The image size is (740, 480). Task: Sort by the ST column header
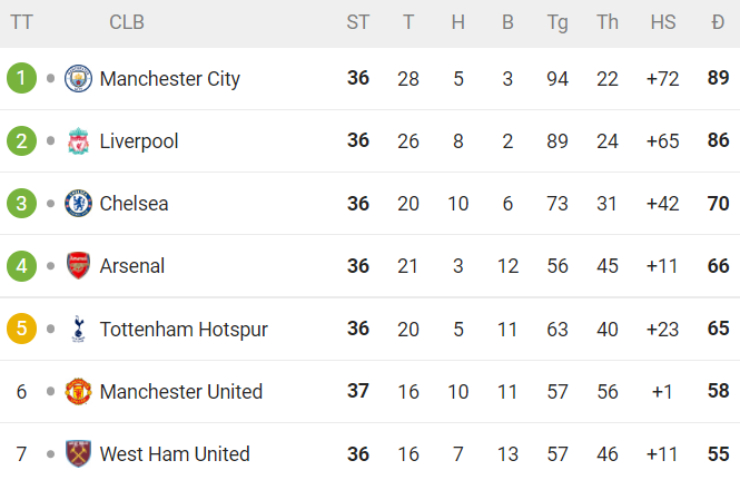click(x=358, y=22)
